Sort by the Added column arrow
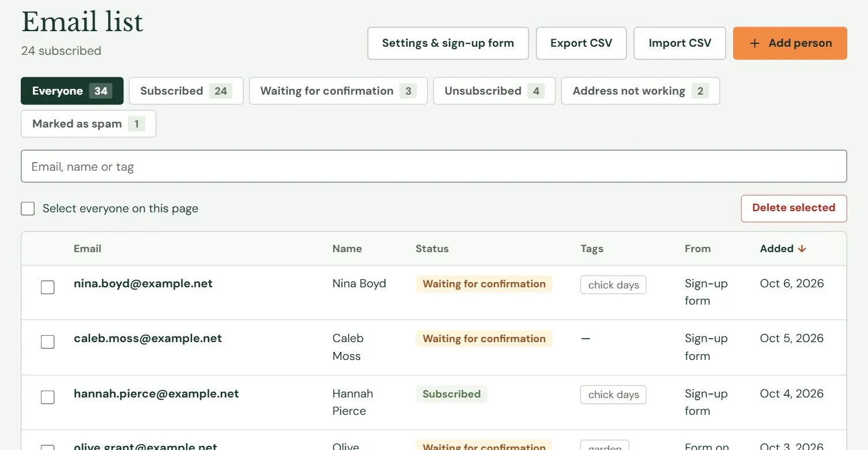This screenshot has height=450, width=868. coord(802,249)
